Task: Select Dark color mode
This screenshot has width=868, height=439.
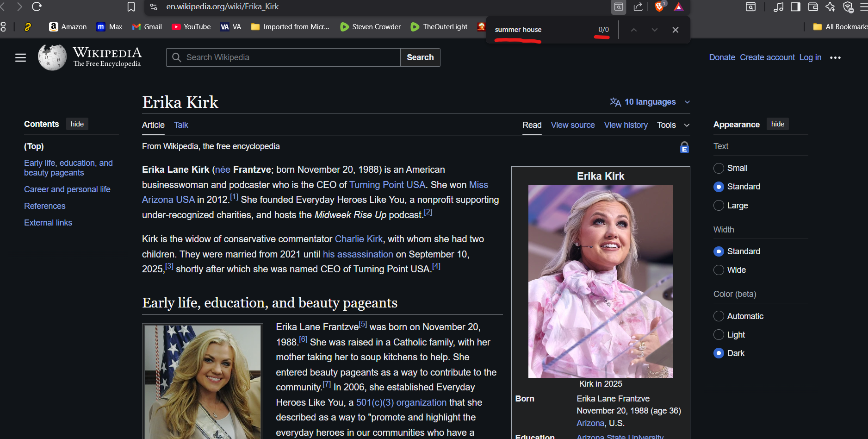Action: click(x=719, y=353)
